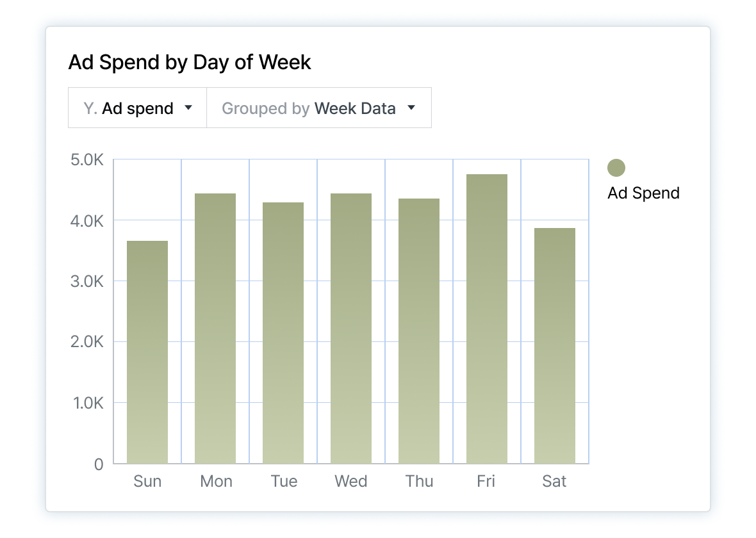Open the Y axis metric dropdown

pos(136,108)
